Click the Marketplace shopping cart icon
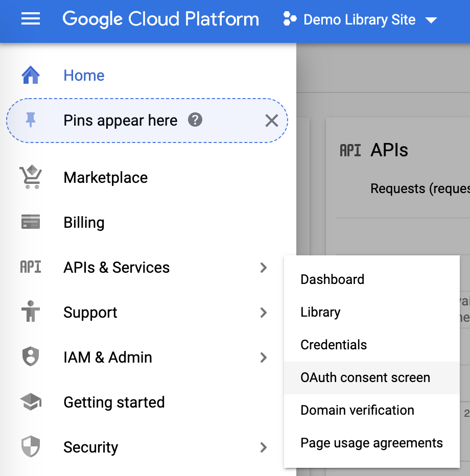470x476 pixels. [x=30, y=177]
